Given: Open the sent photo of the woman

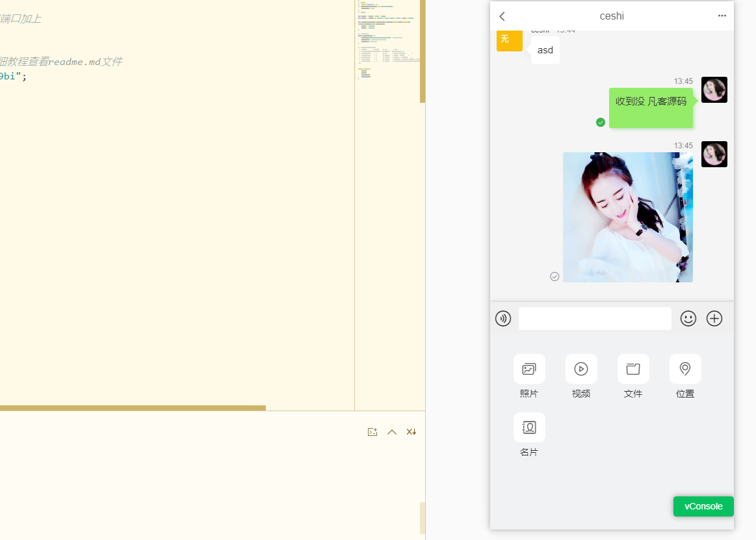Looking at the screenshot, I should coord(628,217).
